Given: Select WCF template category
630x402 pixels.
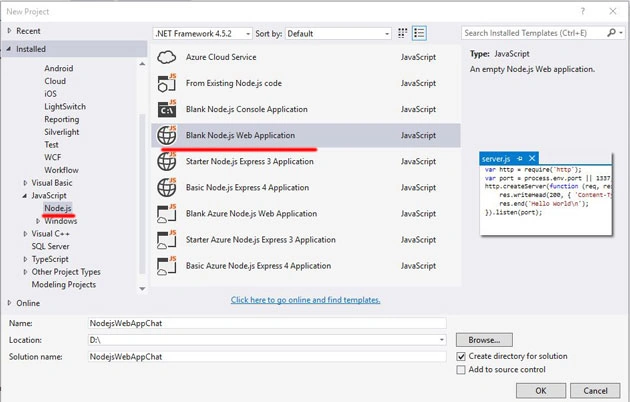Looking at the screenshot, I should (53, 157).
